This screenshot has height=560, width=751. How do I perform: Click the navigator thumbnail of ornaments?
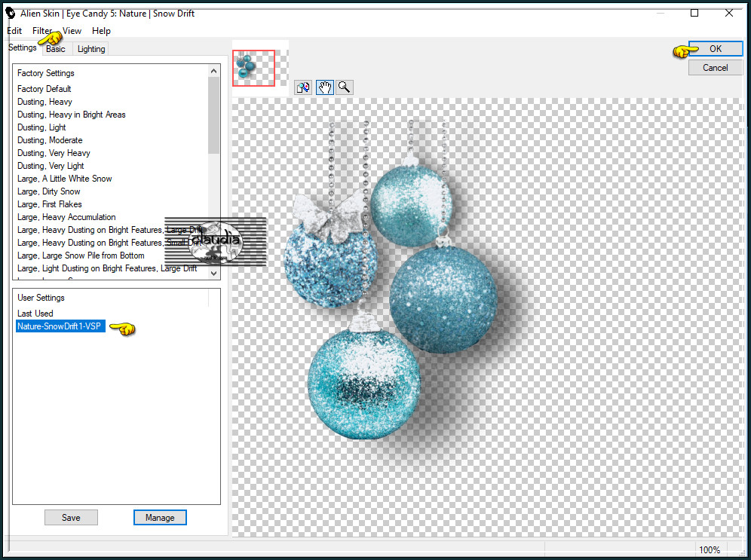[x=254, y=68]
